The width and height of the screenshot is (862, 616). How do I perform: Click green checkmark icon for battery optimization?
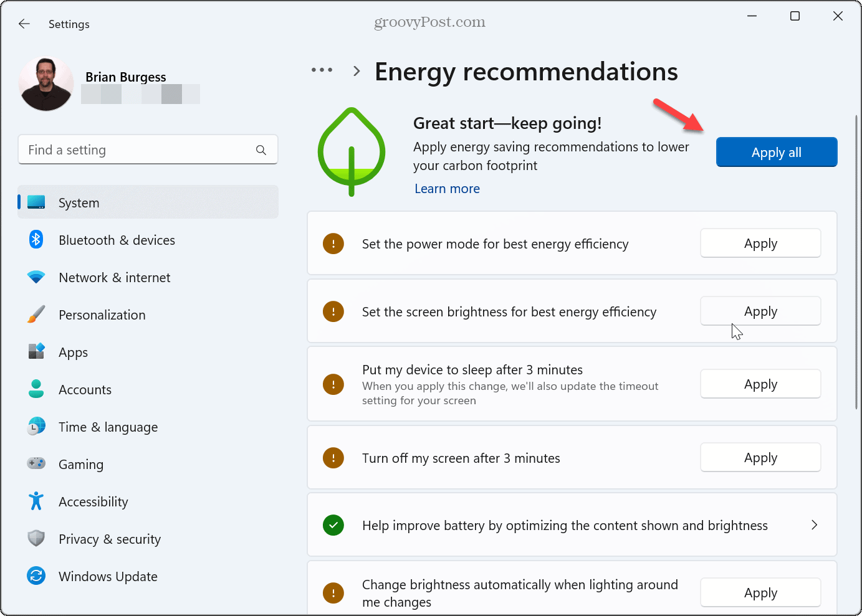coord(333,525)
